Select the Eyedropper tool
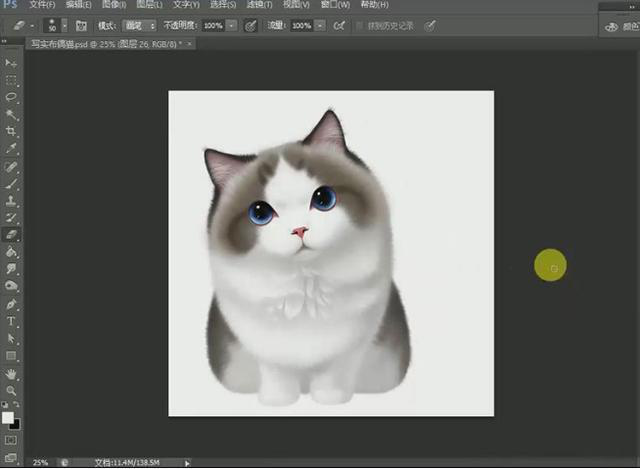 tap(12, 148)
